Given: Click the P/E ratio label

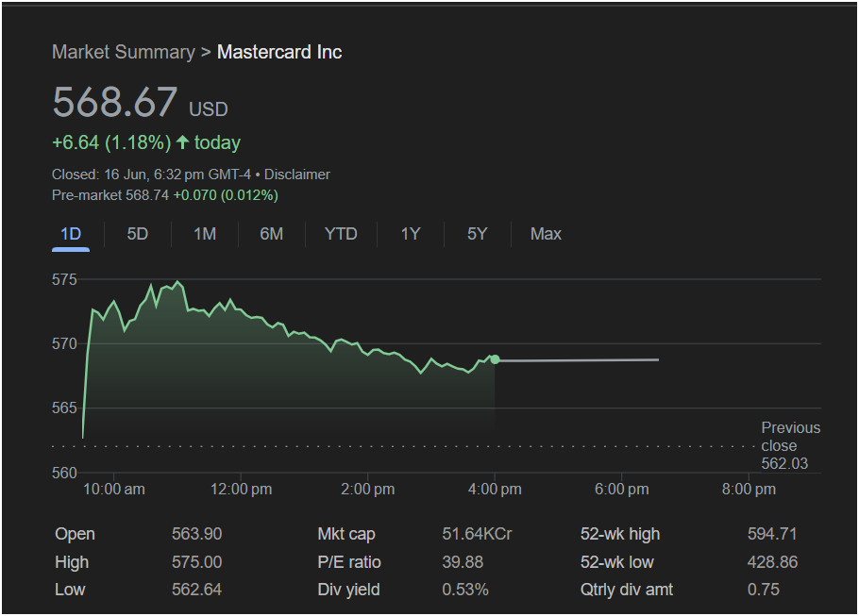Looking at the screenshot, I should [349, 562].
